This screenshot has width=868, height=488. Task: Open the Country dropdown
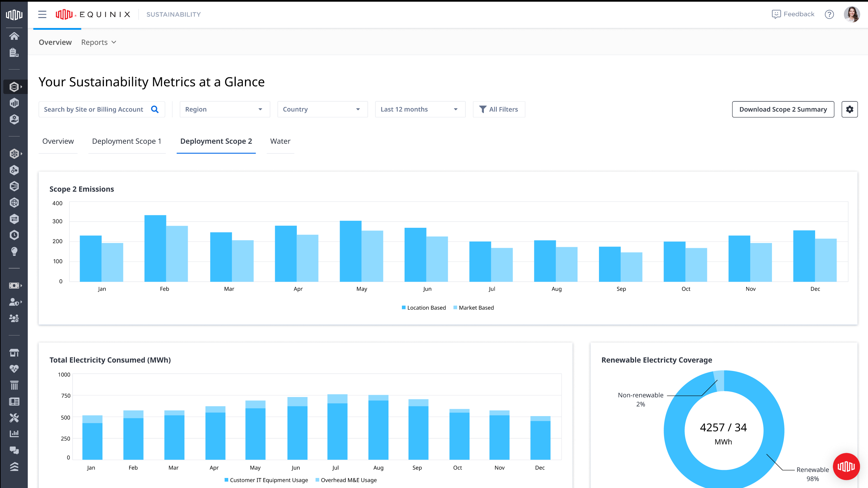(x=323, y=109)
